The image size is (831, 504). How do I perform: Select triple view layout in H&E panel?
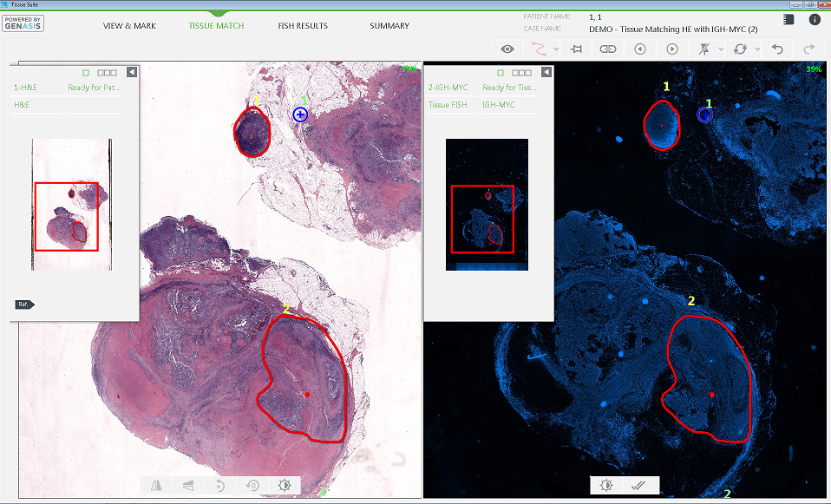[107, 73]
